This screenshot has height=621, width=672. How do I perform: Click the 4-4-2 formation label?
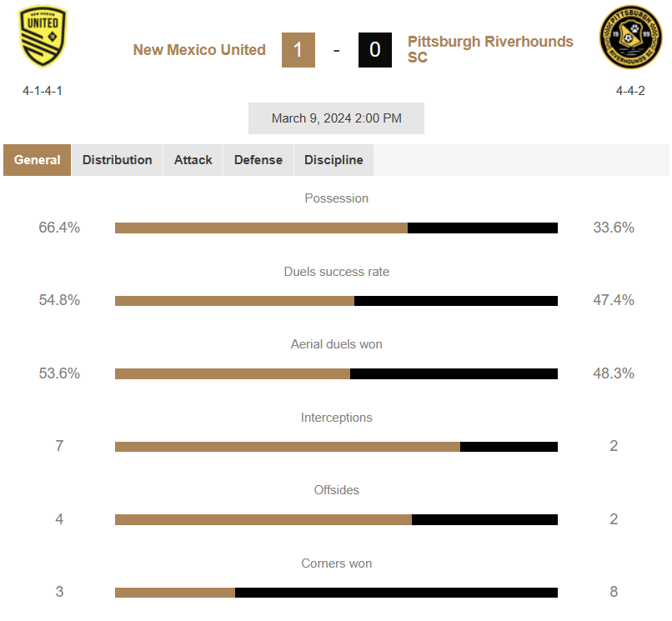pyautogui.click(x=630, y=91)
